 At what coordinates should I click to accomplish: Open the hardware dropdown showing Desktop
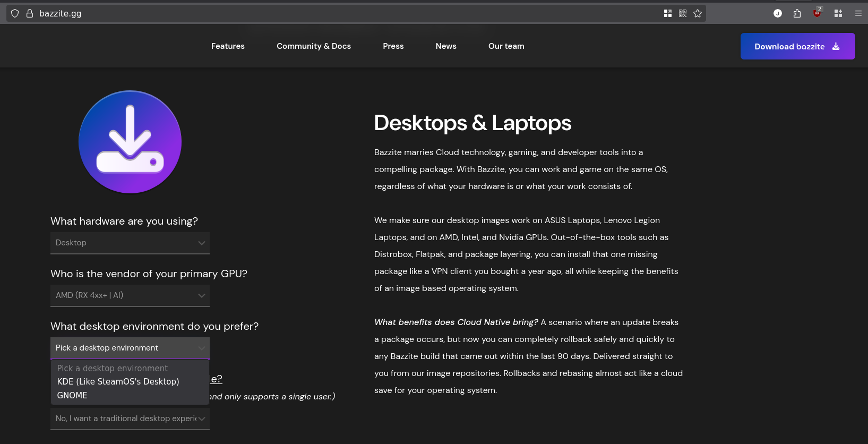coord(130,243)
